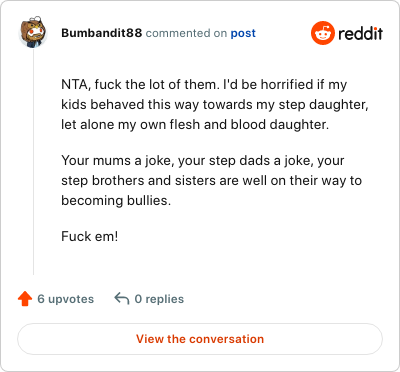The height and width of the screenshot is (372, 400).
Task: Follow the blue 'post' link
Action: (243, 33)
